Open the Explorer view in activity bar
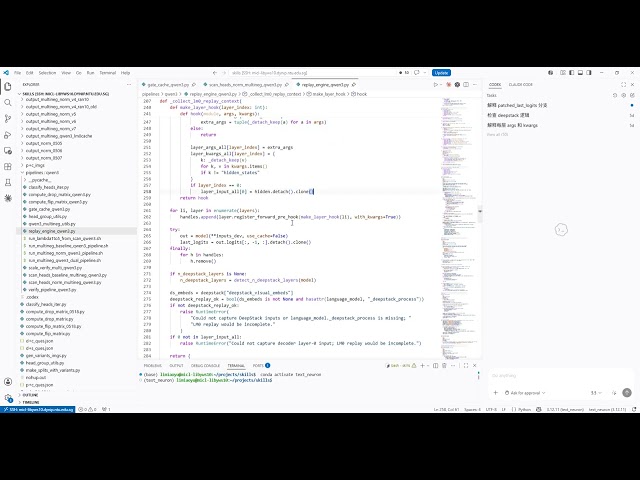 point(8,87)
